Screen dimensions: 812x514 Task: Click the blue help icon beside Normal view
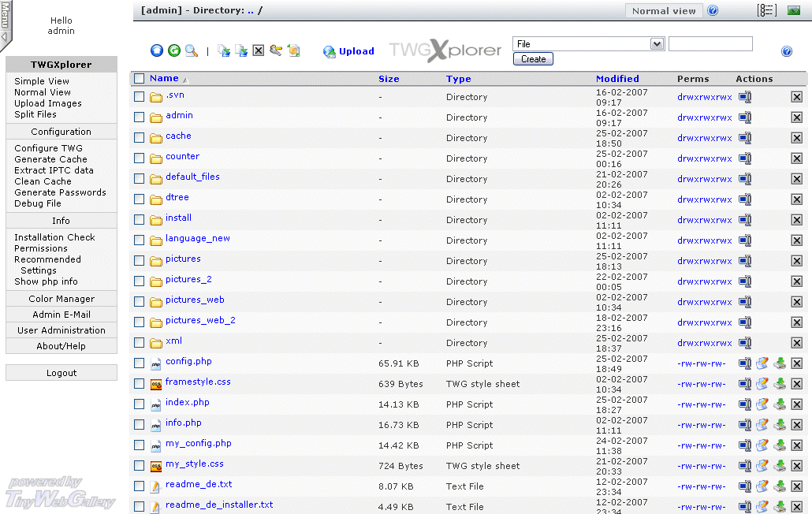pyautogui.click(x=713, y=11)
